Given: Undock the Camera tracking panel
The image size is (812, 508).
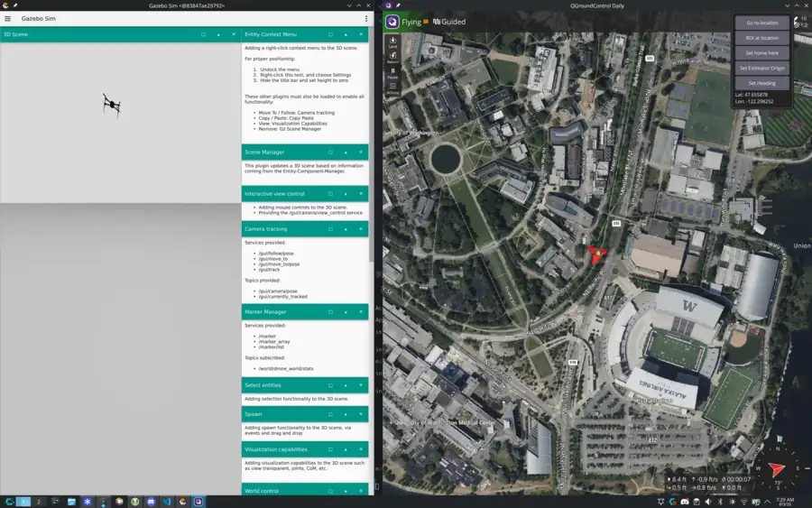Looking at the screenshot, I should point(330,229).
